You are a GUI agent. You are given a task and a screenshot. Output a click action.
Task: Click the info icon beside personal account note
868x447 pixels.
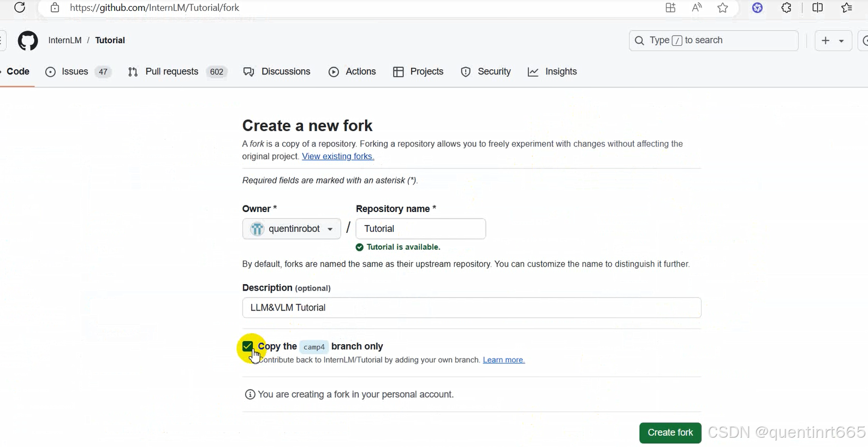coord(250,395)
